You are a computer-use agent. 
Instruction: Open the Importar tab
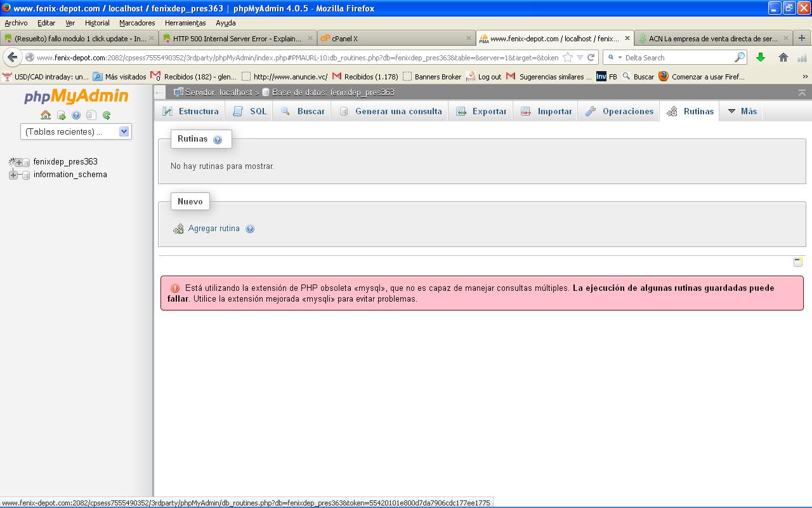[546, 111]
